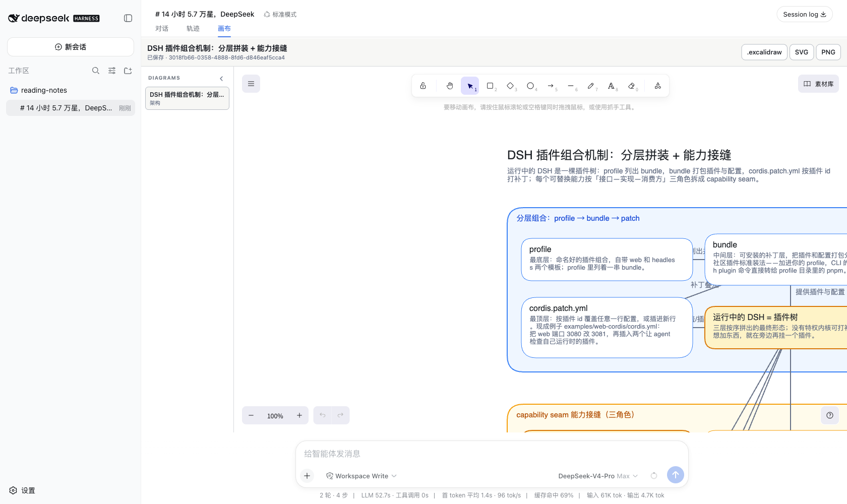The width and height of the screenshot is (847, 504).
Task: Undo the last canvas action
Action: (323, 415)
